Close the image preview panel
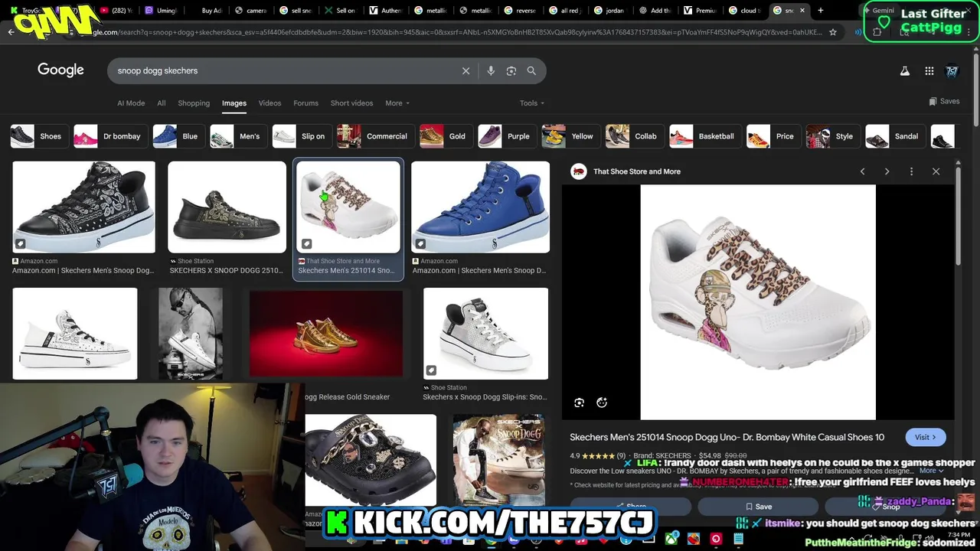Image resolution: width=980 pixels, height=551 pixels. (x=936, y=171)
